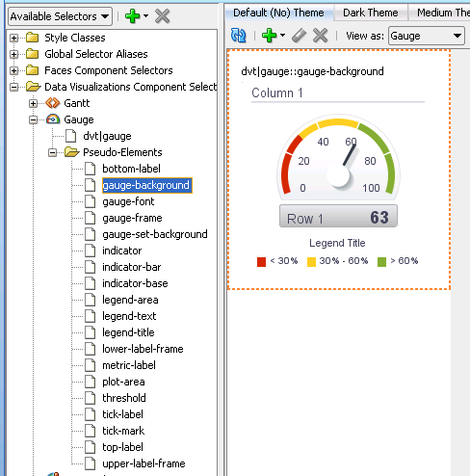Select the upper-label-frame pseudo-element
This screenshot has width=470, height=476.
[x=144, y=463]
